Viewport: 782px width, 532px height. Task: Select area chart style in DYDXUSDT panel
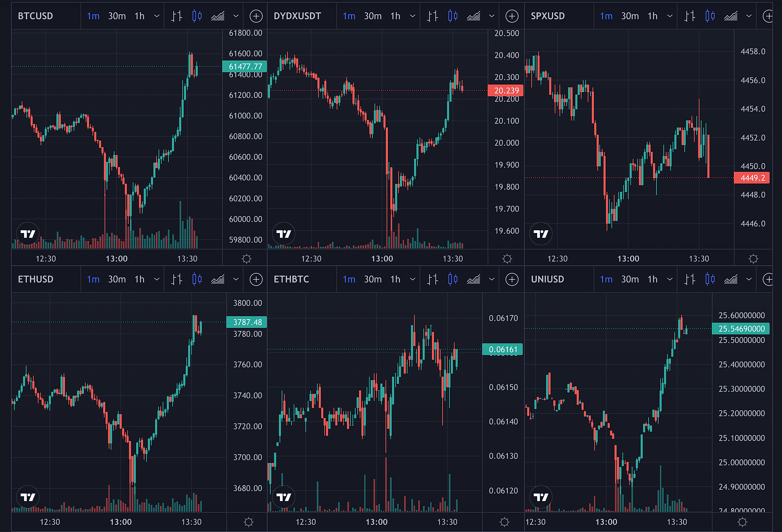tap(474, 16)
